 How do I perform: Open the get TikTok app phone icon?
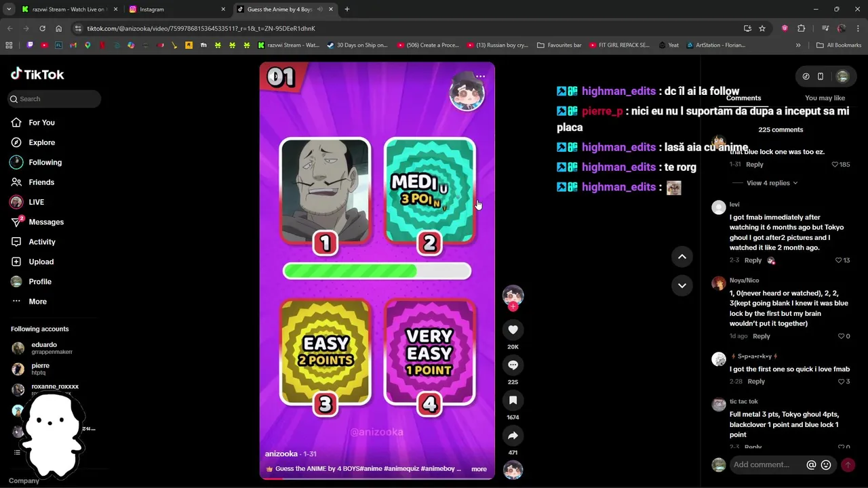coord(820,77)
